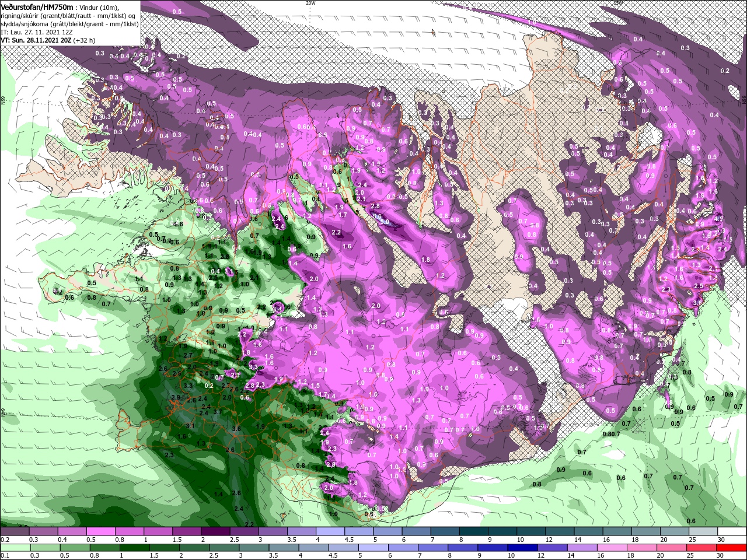Select the line 'IT: Lau. 27. 11. 2021 12Z'
Screen dimensions: 747x560
(36, 33)
